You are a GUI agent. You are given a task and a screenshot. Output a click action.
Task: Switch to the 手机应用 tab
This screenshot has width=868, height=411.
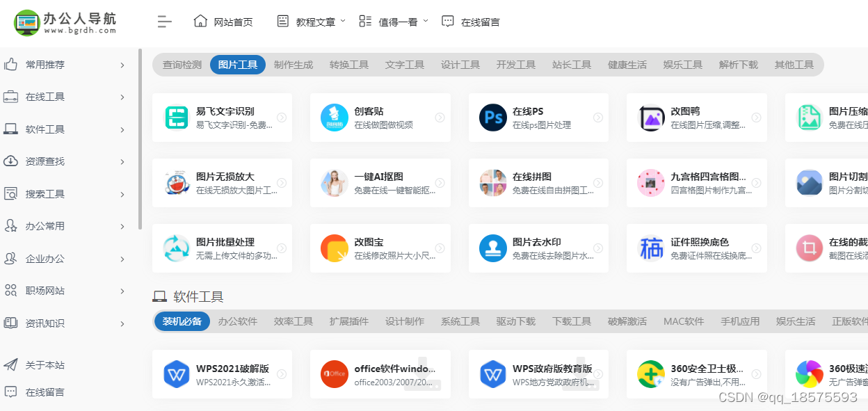[740, 321]
